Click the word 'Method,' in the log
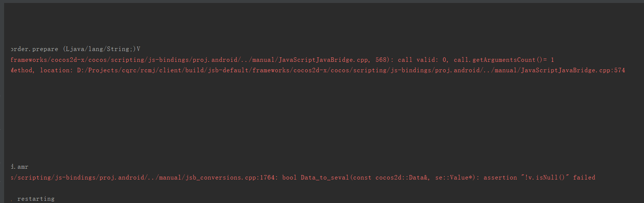Screen dimensions: 644x203 pyautogui.click(x=22, y=70)
